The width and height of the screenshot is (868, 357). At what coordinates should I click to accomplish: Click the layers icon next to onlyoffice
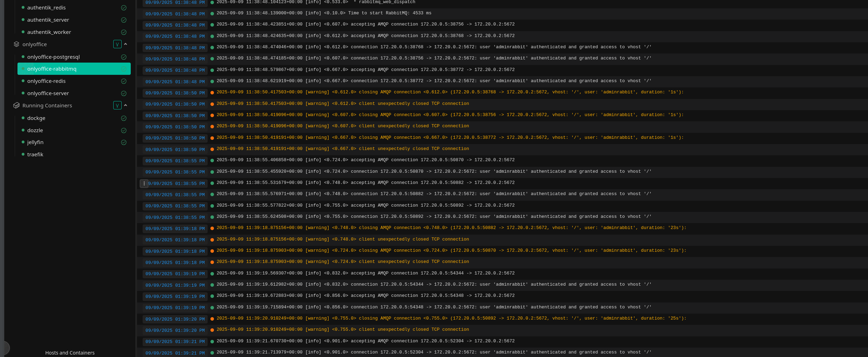[16, 44]
